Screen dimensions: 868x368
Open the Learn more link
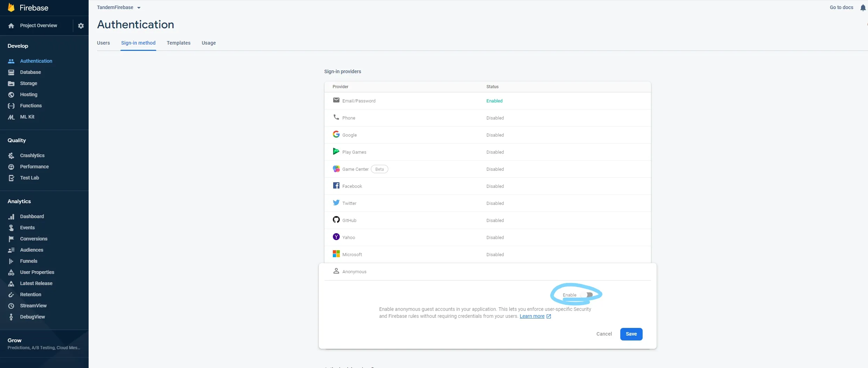tap(532, 316)
